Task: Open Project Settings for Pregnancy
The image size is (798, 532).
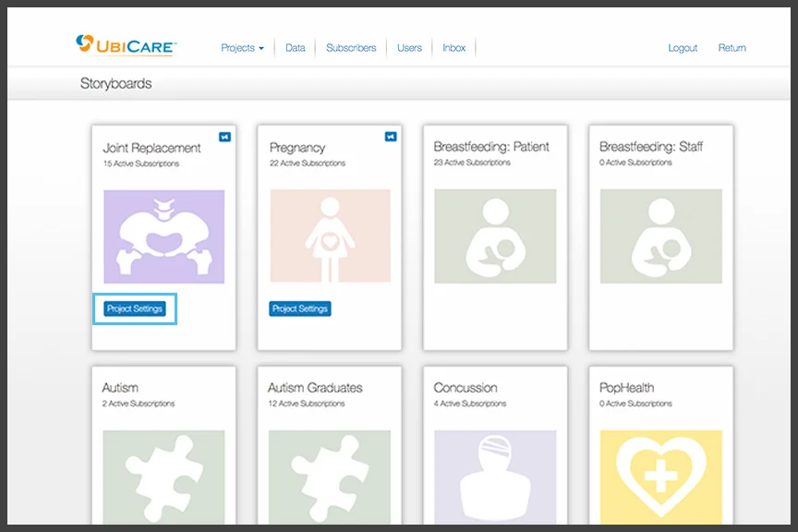Action: (x=300, y=308)
